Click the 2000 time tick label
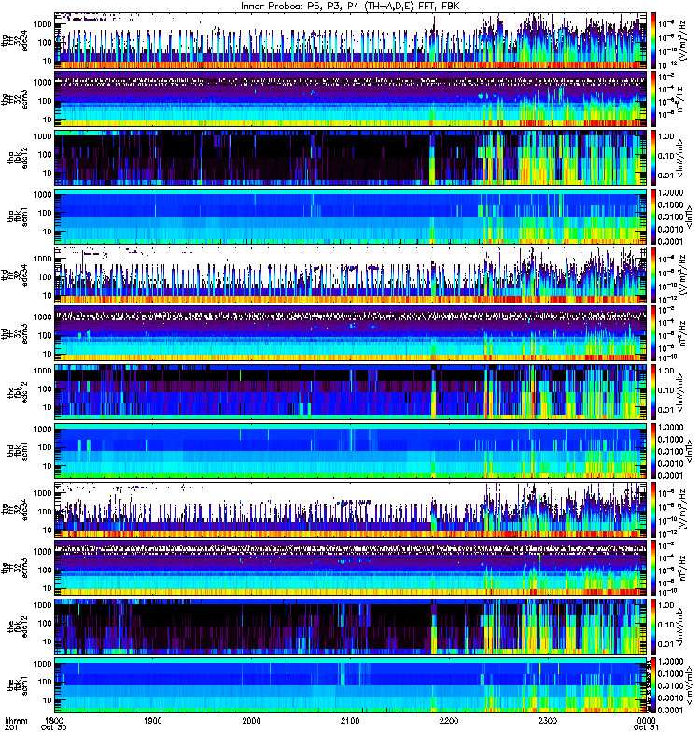The width and height of the screenshot is (700, 747). coord(251,720)
